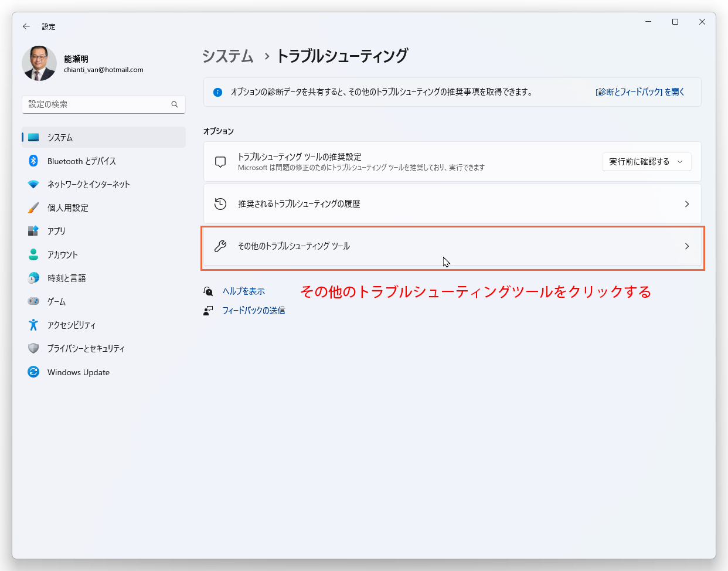Click the account email chianti_van@hotmail.com
The image size is (728, 571).
point(104,70)
